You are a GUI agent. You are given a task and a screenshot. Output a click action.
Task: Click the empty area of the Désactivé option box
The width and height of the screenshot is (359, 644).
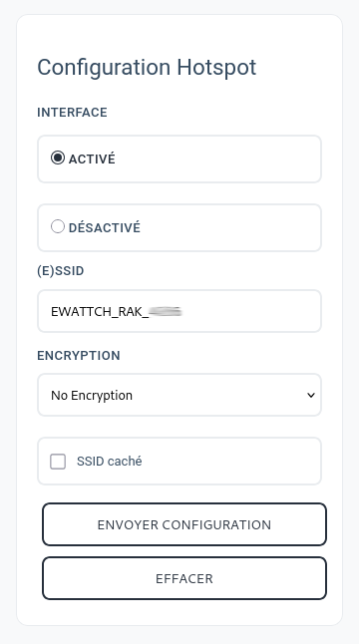[x=230, y=227]
